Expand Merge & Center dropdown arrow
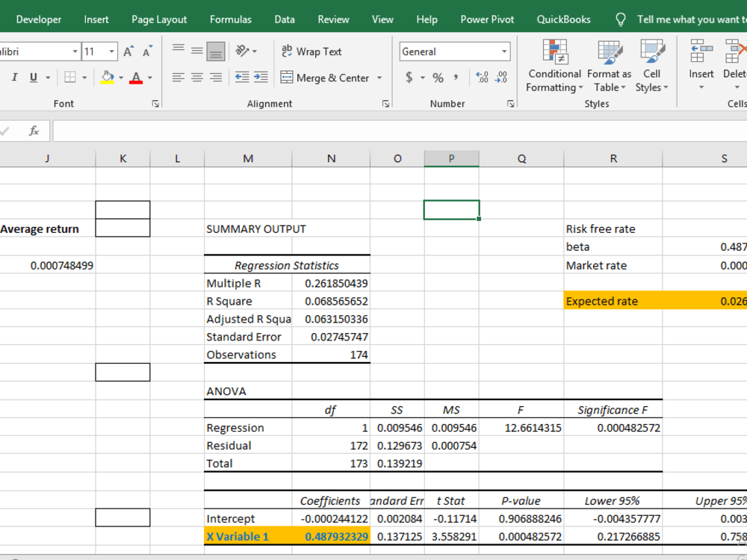The width and height of the screenshot is (747, 560). [x=379, y=78]
